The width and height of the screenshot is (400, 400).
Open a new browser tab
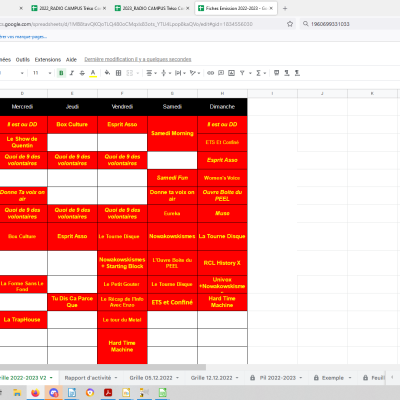[x=285, y=8]
